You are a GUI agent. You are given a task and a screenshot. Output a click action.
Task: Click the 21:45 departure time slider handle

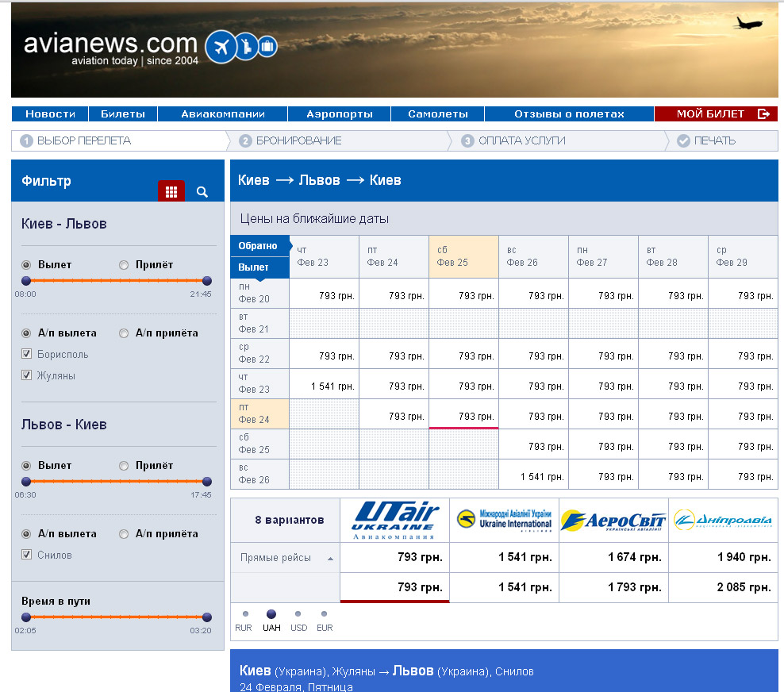pos(207,280)
